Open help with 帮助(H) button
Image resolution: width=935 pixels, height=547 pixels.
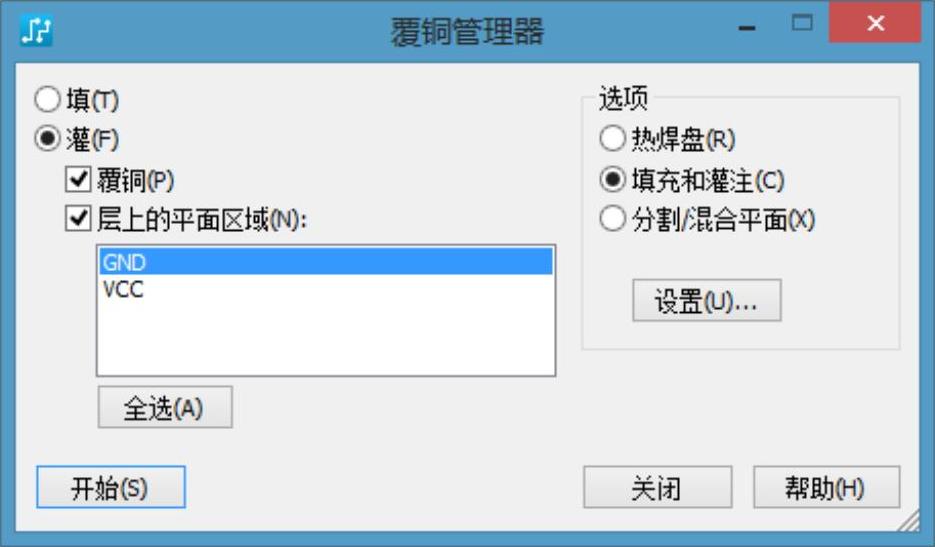tap(826, 487)
